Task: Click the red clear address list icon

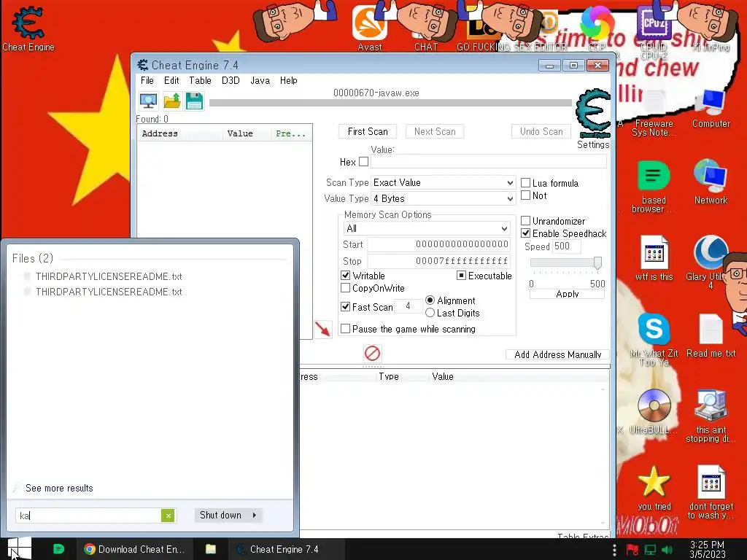Action: click(372, 354)
